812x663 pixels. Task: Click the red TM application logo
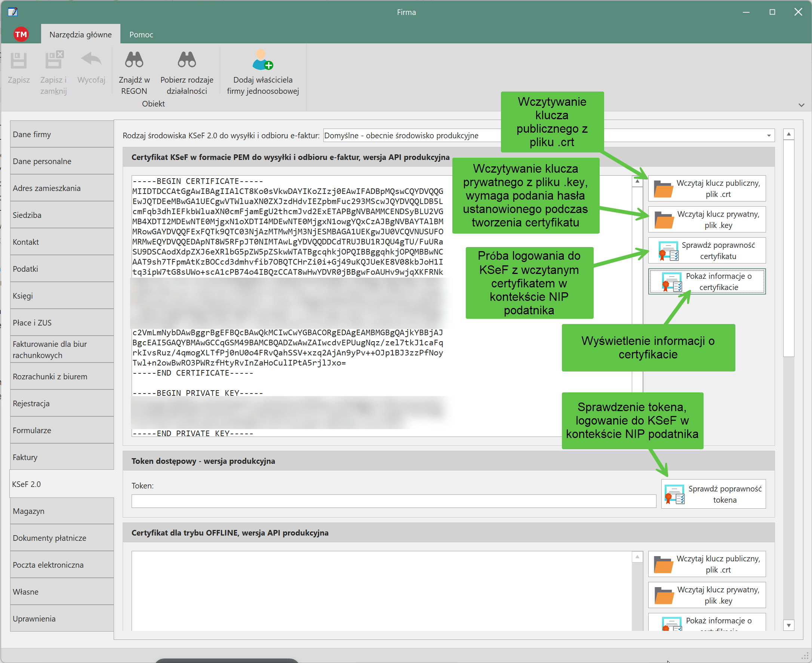click(21, 34)
